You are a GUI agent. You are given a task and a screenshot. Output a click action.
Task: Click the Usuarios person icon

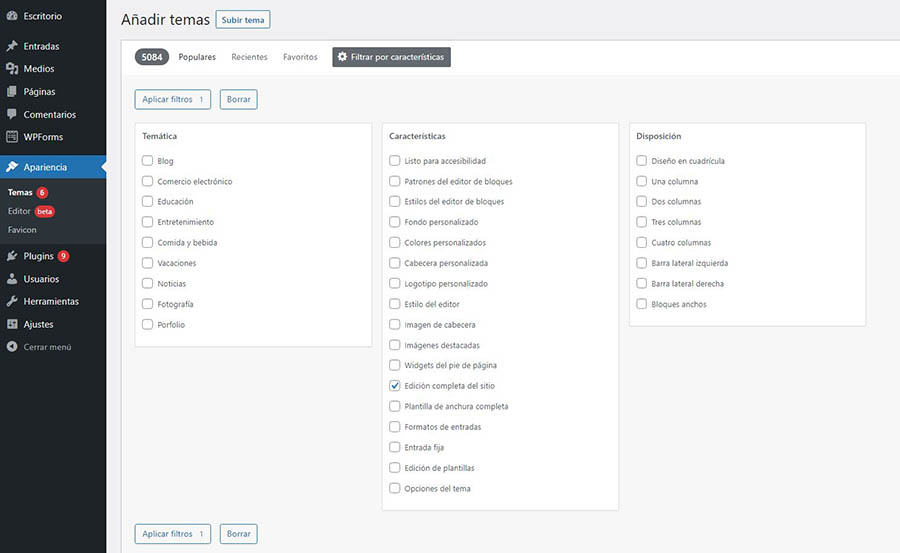coord(12,279)
